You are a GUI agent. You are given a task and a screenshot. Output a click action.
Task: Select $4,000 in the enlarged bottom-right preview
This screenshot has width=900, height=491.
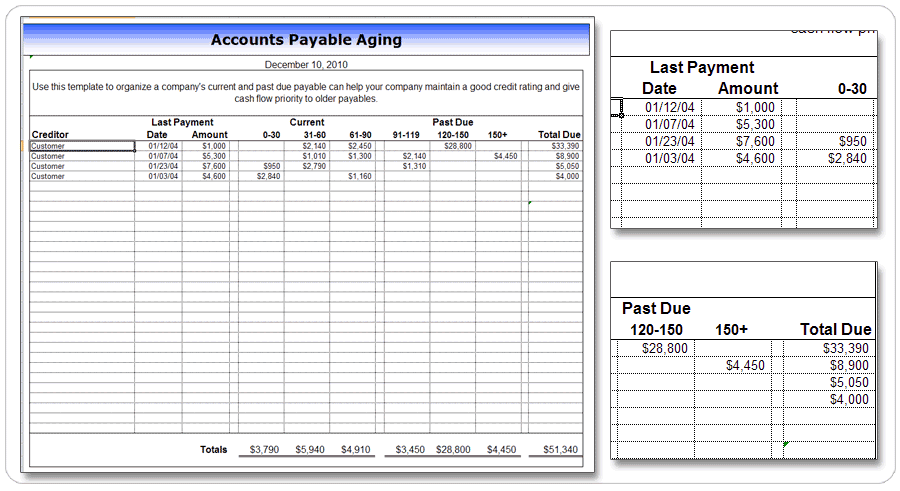click(849, 400)
